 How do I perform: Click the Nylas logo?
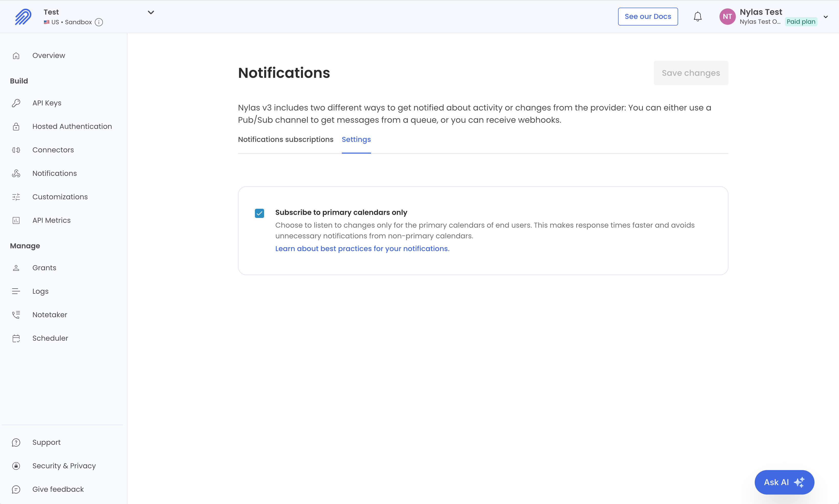(x=22, y=16)
